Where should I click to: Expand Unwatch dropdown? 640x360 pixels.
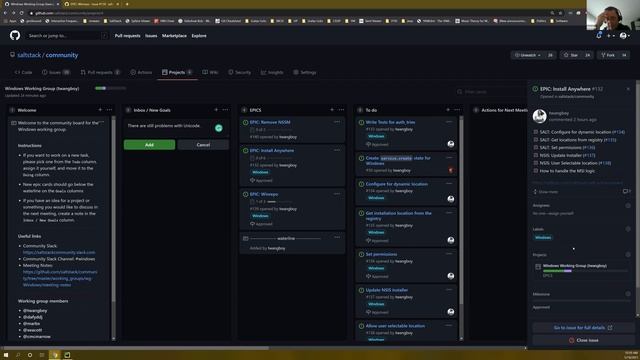(x=528, y=55)
